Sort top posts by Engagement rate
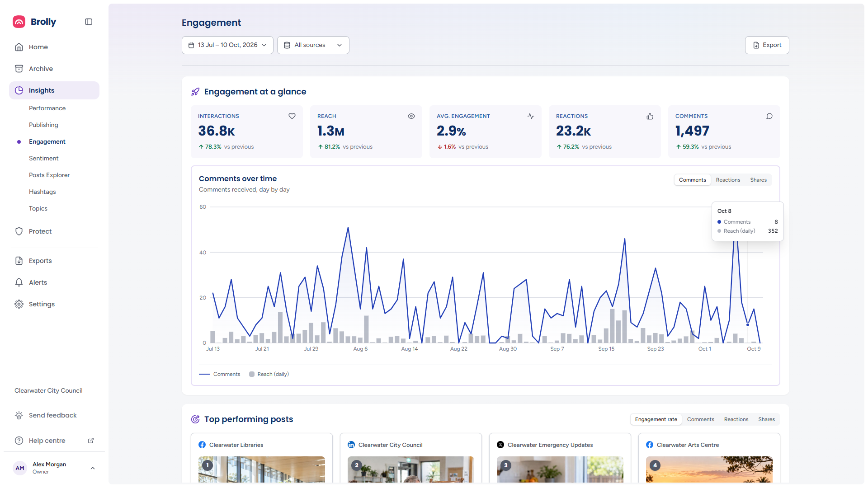The image size is (868, 488). coord(656,419)
